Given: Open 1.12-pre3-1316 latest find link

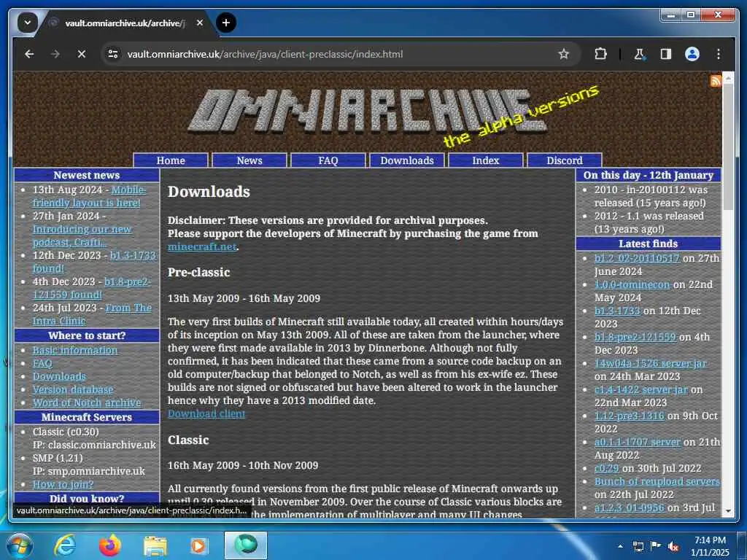Looking at the screenshot, I should pyautogui.click(x=629, y=416).
